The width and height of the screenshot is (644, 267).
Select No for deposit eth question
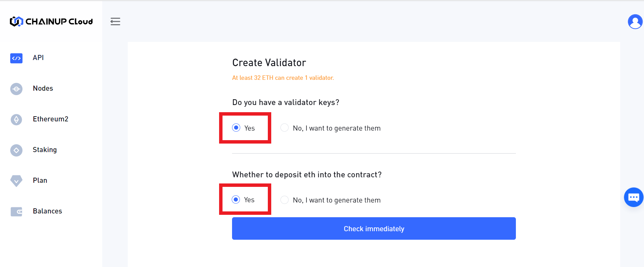pyautogui.click(x=285, y=200)
